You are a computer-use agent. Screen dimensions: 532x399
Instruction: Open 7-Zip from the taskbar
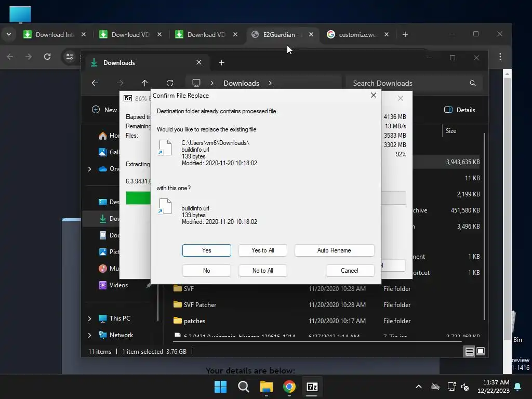(x=312, y=387)
